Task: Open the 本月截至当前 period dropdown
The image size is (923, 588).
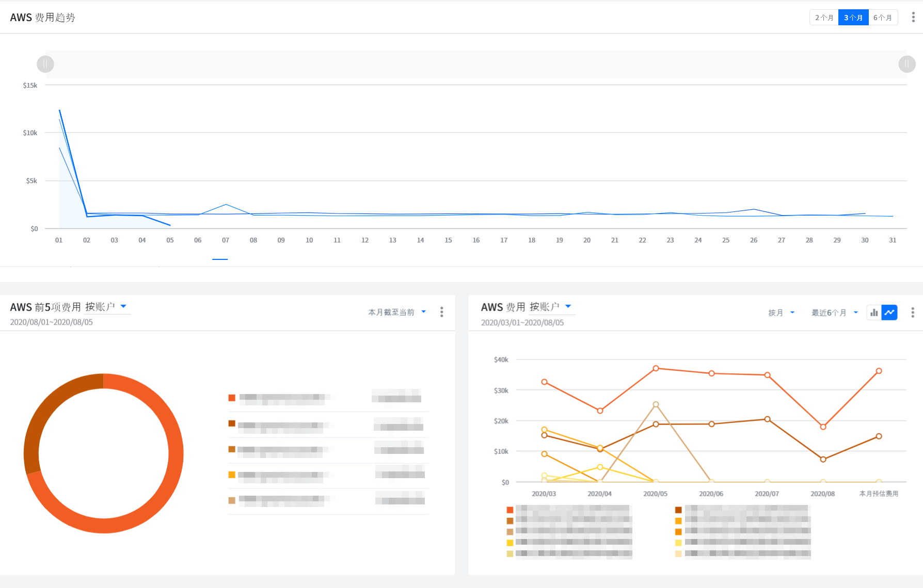Action: [397, 312]
